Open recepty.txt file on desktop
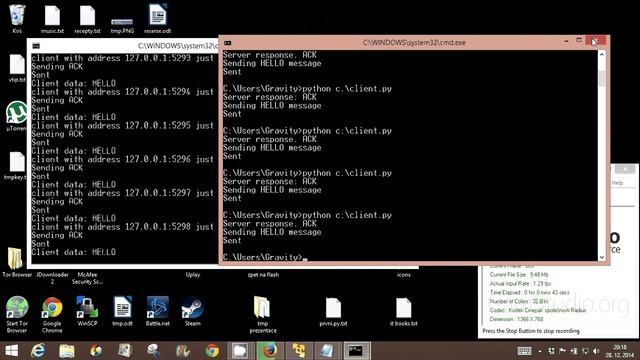Image resolution: width=640 pixels, height=360 pixels. click(87, 18)
